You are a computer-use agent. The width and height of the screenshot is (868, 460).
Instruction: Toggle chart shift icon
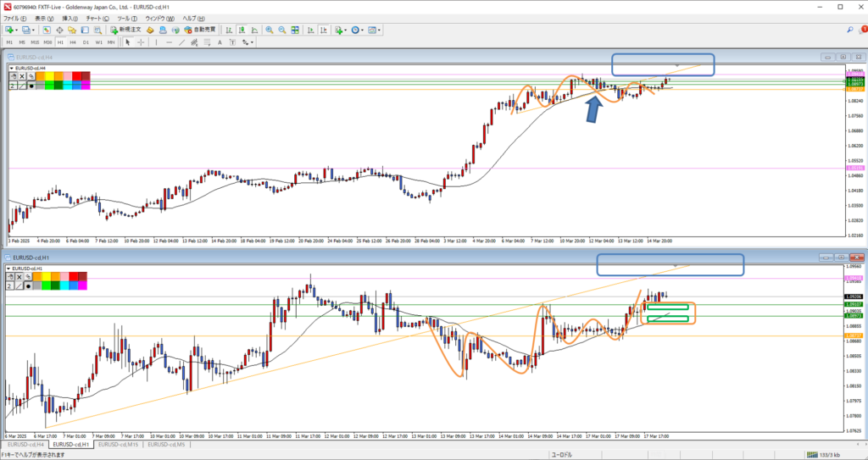[x=323, y=30]
